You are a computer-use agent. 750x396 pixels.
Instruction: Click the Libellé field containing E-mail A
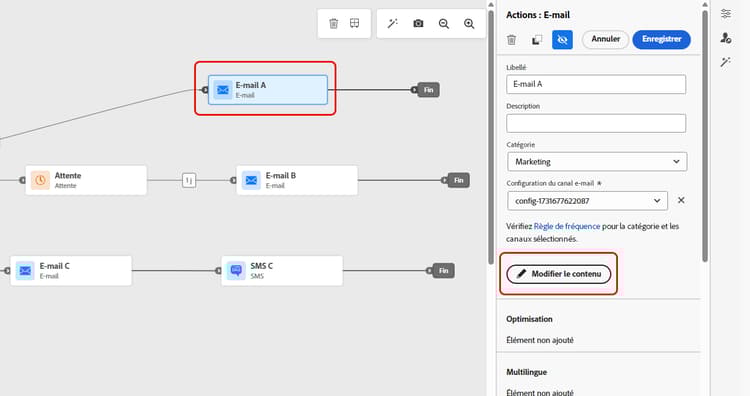click(596, 84)
